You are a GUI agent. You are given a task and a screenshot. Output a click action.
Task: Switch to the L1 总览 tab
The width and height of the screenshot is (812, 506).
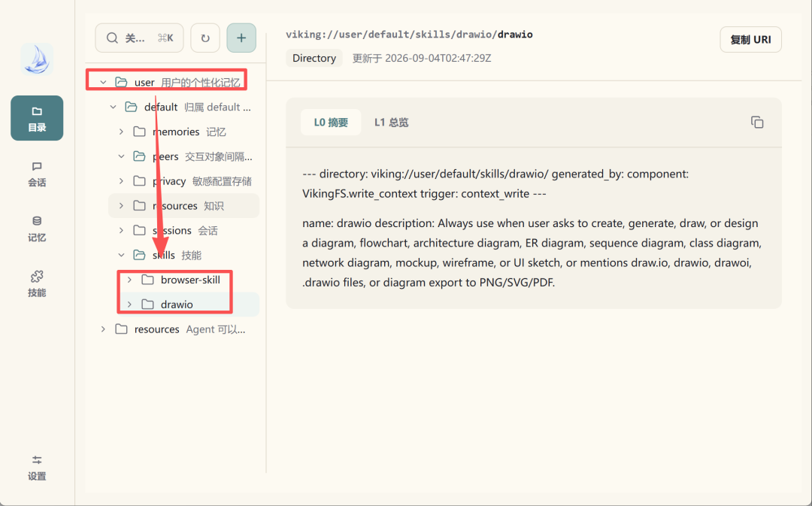click(x=392, y=123)
